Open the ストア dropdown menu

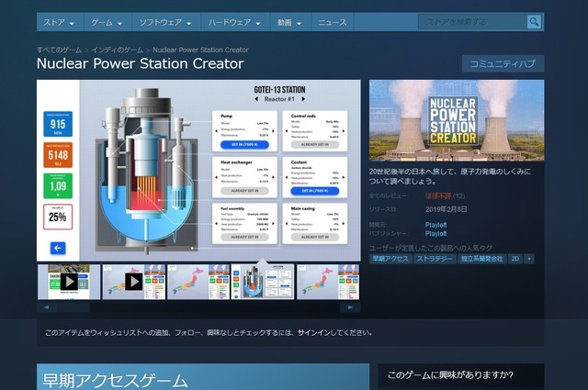coord(59,22)
